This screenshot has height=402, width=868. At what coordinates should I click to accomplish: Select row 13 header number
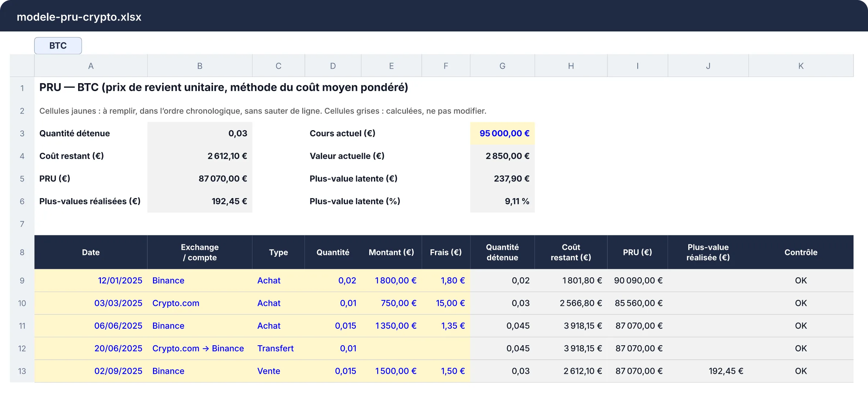(22, 371)
